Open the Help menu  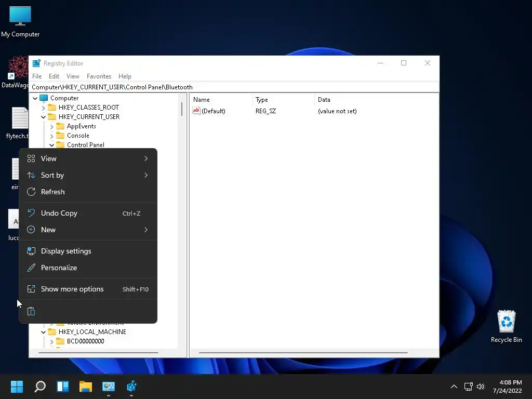click(125, 76)
